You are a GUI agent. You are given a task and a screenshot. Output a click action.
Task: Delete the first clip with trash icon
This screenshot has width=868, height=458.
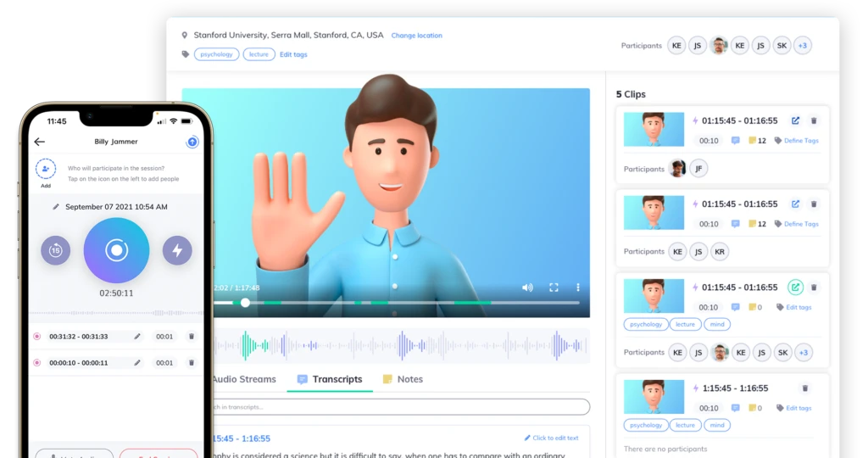point(814,120)
